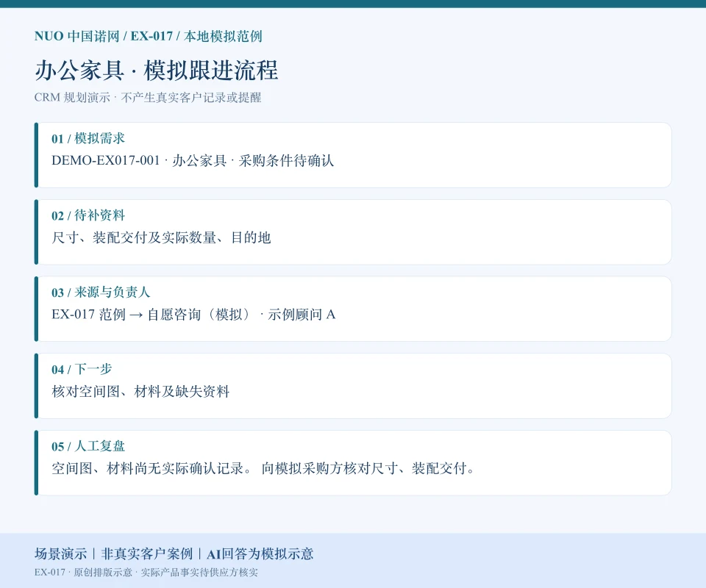The image size is (706, 588).
Task: Click the text '核对空间图、材料及缺失资料'
Action: [140, 392]
